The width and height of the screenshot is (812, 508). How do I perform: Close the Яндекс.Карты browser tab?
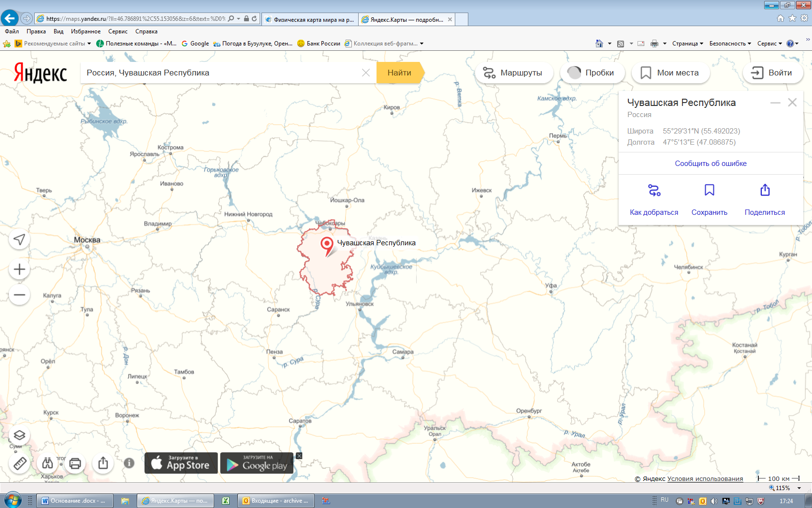[x=450, y=19]
